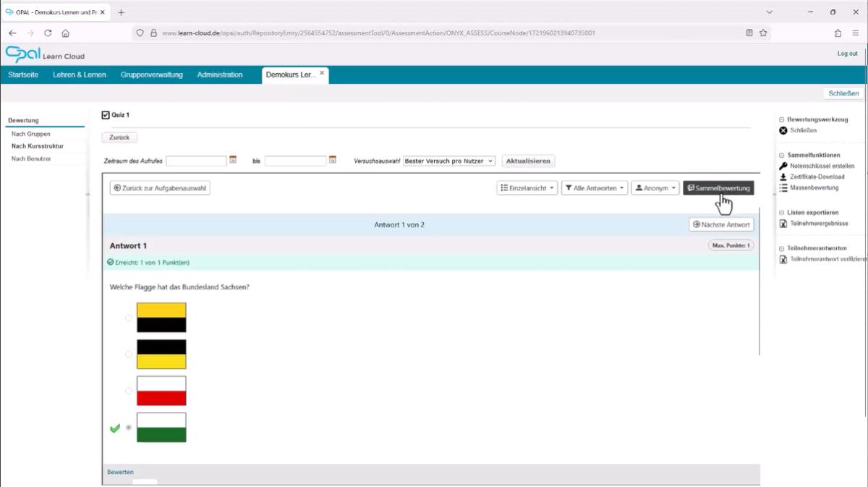Click the Schließen icon under Bewertungswerkzeug
This screenshot has width=868, height=487.
point(783,130)
